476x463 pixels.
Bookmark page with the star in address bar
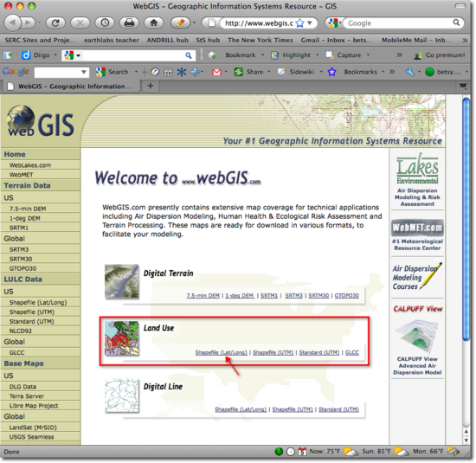[299, 23]
